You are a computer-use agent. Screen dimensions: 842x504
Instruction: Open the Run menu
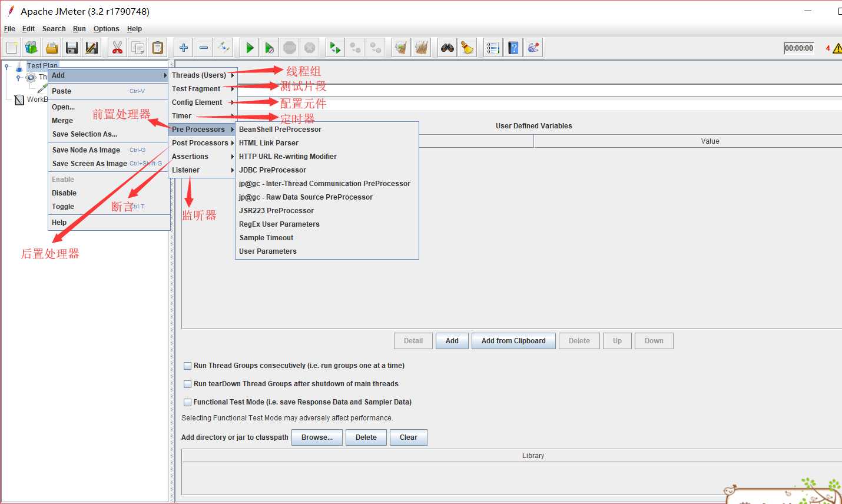tap(79, 29)
